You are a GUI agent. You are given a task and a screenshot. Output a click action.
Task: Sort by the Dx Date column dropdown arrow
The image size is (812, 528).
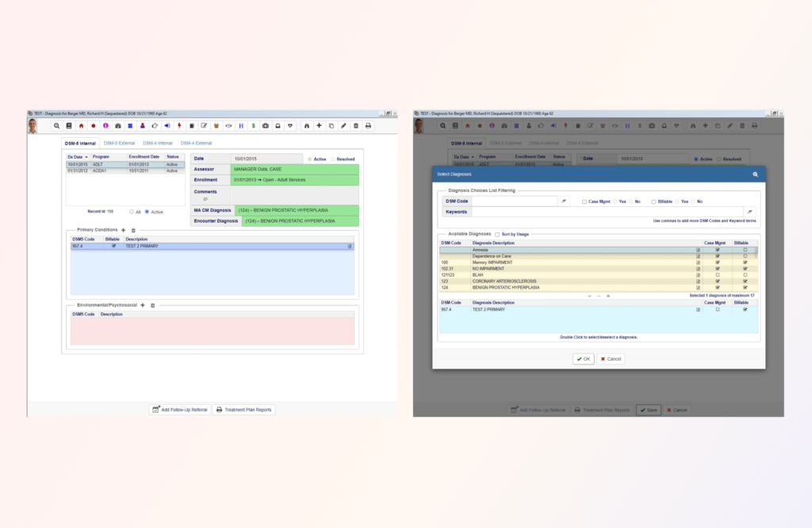click(x=86, y=157)
